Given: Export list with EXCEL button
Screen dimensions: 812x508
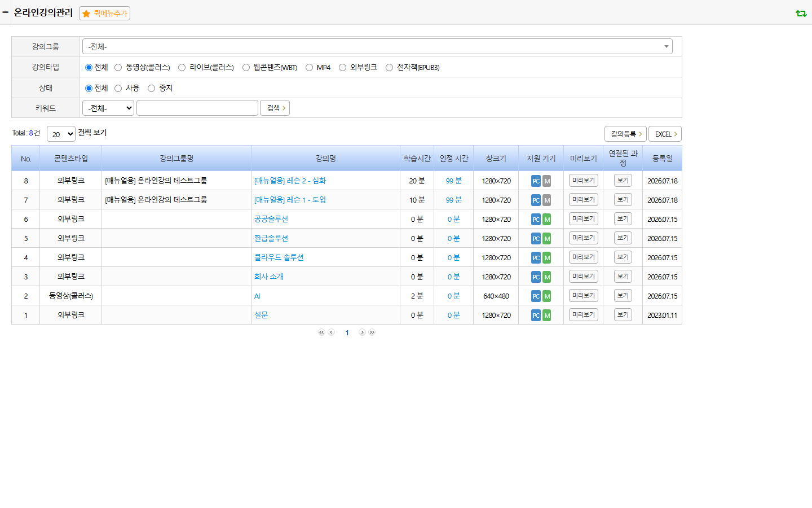Looking at the screenshot, I should pos(665,134).
